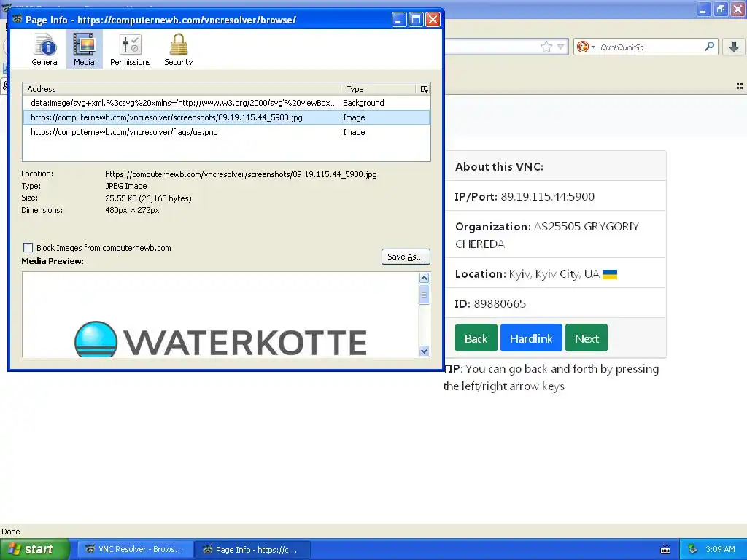Open the General tab in Page Info
The height and width of the screenshot is (560, 747).
pyautogui.click(x=45, y=50)
